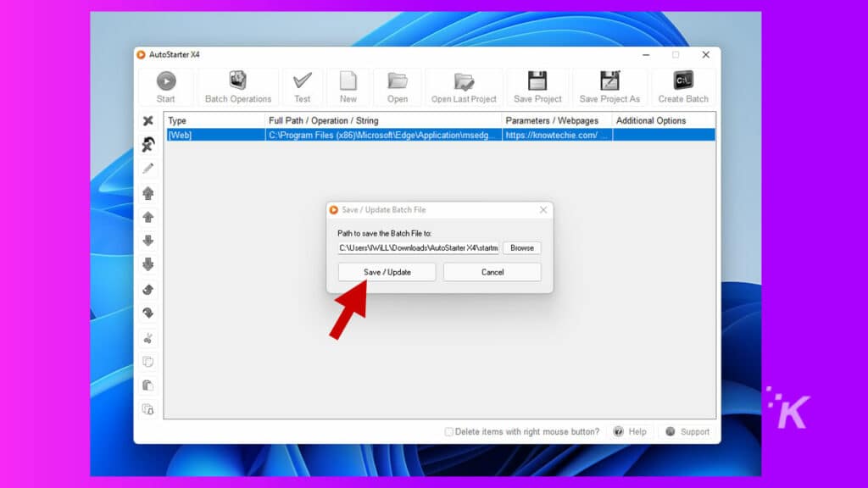The width and height of the screenshot is (868, 488).
Task: Click the redo curved arrow icon
Action: click(147, 313)
